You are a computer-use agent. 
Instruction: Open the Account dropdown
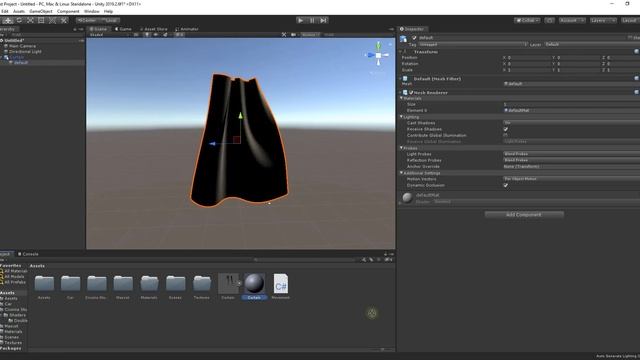click(572, 20)
